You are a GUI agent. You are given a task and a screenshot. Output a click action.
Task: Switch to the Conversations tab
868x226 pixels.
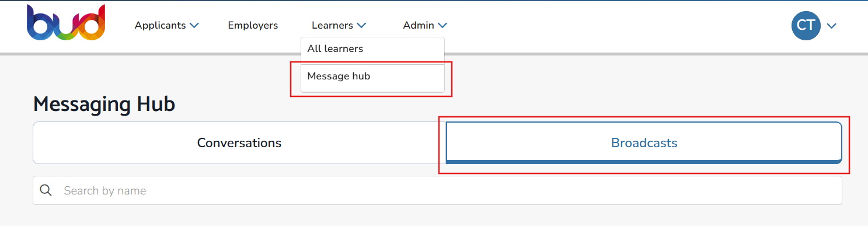coord(239,142)
